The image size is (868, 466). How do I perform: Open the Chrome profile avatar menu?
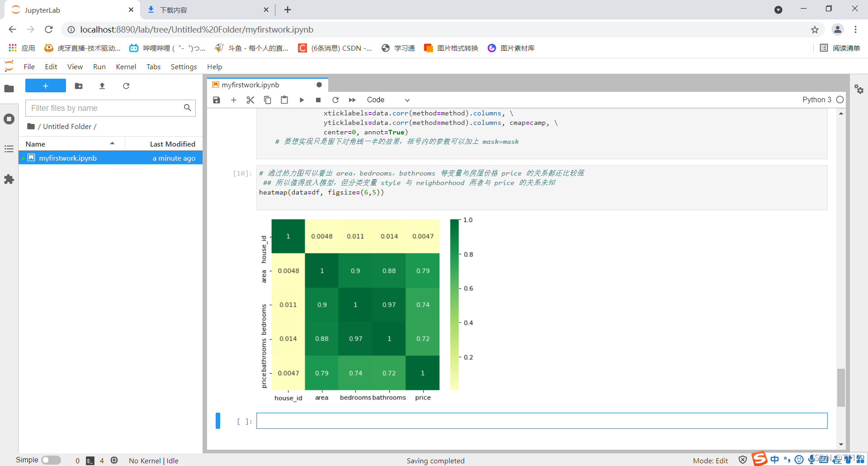pos(837,29)
